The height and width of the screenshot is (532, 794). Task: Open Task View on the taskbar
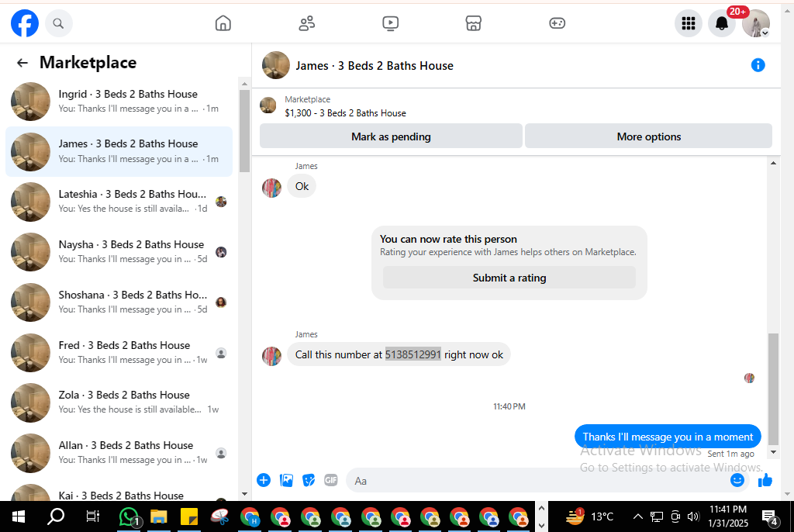pos(93,516)
